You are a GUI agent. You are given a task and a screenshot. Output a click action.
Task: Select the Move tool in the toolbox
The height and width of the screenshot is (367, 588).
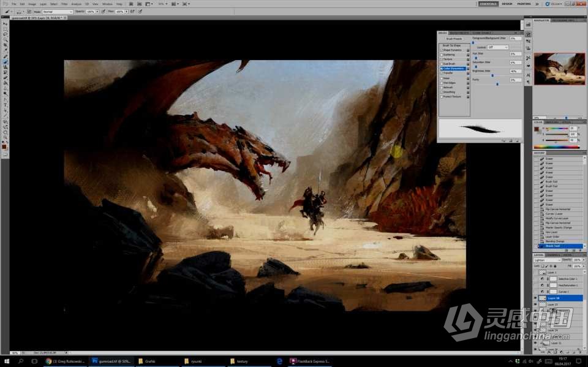[6, 24]
